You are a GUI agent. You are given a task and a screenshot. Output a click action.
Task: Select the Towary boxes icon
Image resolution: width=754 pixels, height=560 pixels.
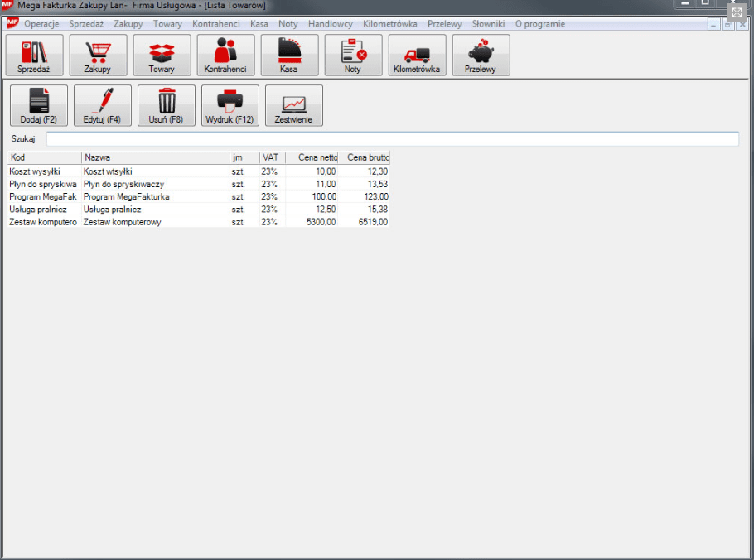coord(162,56)
